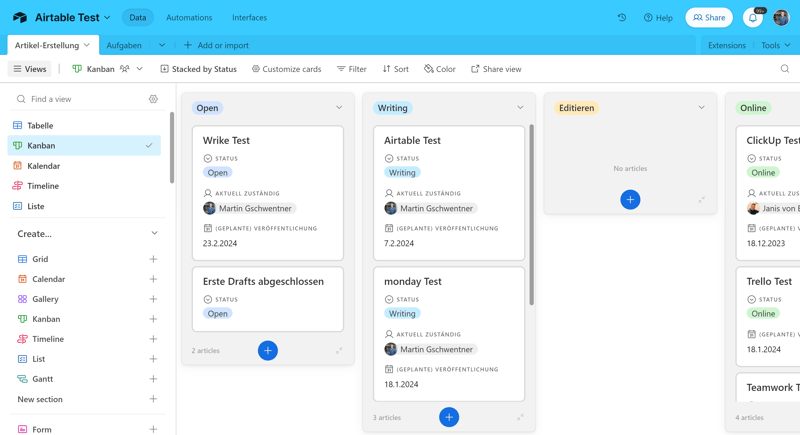Viewport: 800px width, 435px height.
Task: Click the collaborative view people icon
Action: [x=124, y=69]
